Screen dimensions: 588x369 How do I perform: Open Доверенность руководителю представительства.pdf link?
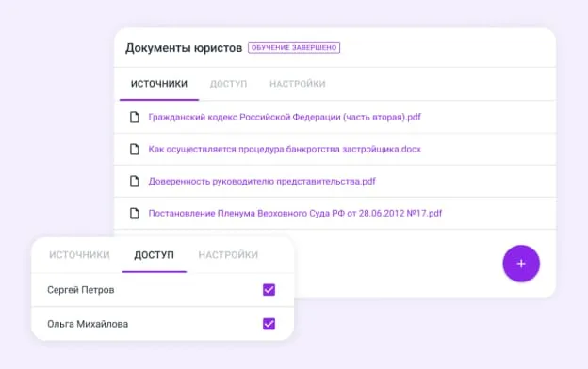click(262, 182)
